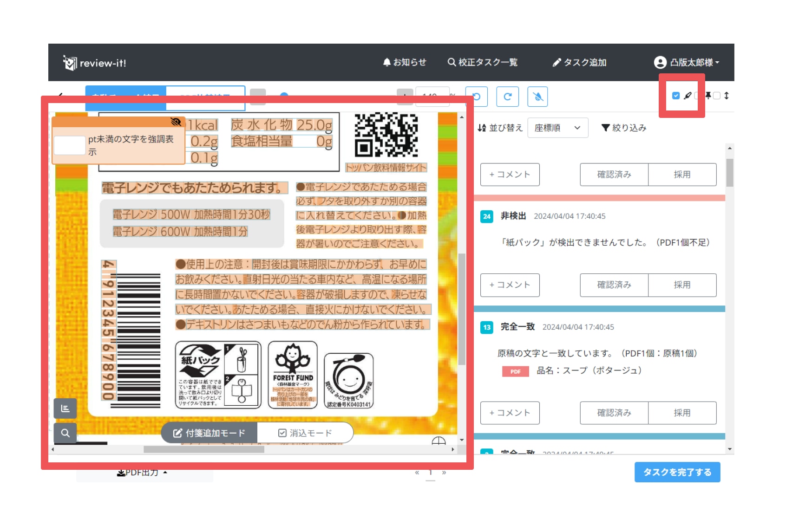799x532 pixels.
Task: Click the 電子レンジ 500W 加熱時間1分30秒 line
Action: (191, 214)
